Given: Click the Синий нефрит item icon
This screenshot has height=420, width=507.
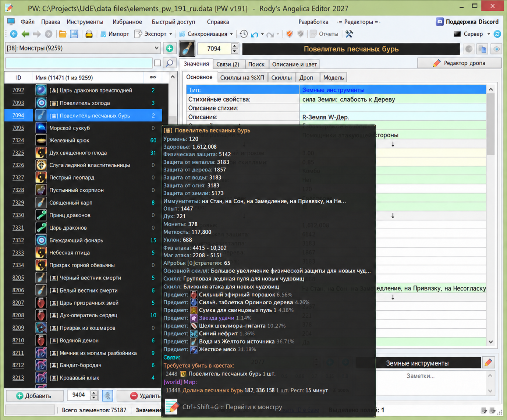Looking at the screenshot, I should (x=194, y=333).
